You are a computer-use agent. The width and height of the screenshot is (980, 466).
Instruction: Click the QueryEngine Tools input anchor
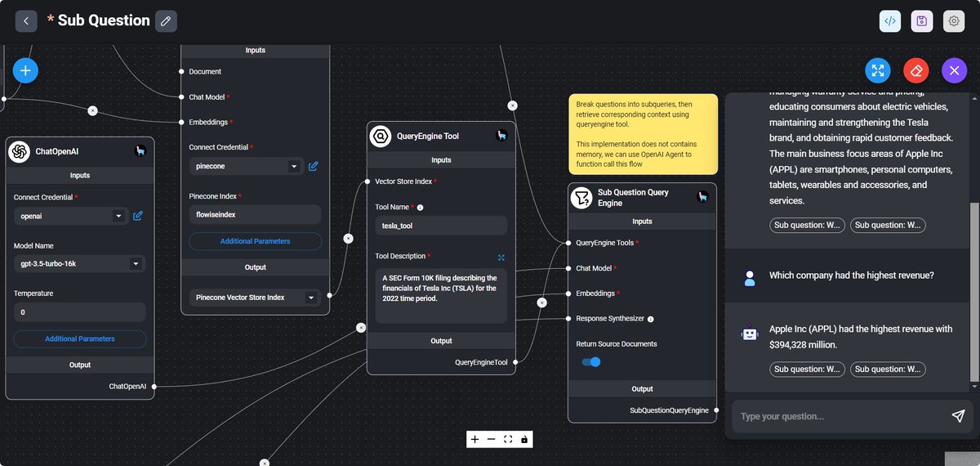tap(568, 243)
